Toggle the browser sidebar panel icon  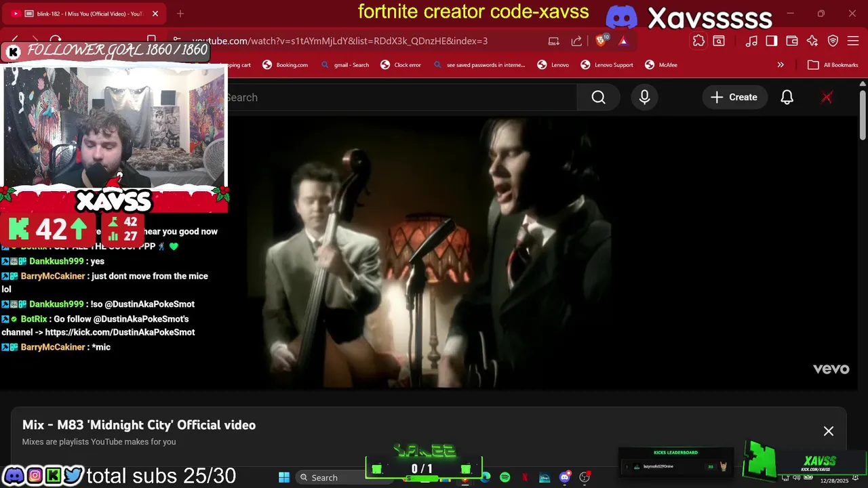pyautogui.click(x=772, y=41)
